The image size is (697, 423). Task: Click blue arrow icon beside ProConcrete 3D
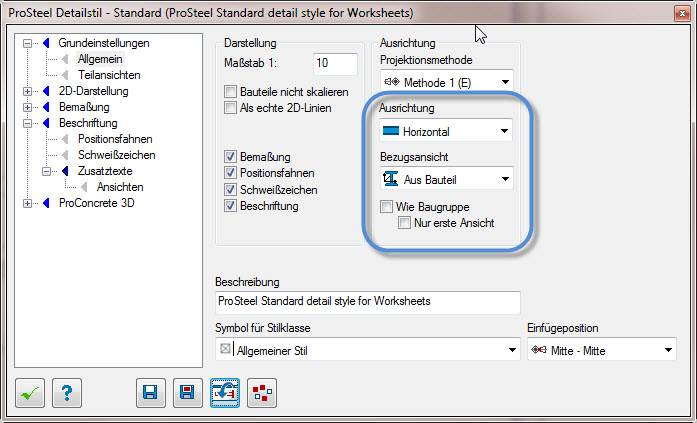pyautogui.click(x=46, y=203)
